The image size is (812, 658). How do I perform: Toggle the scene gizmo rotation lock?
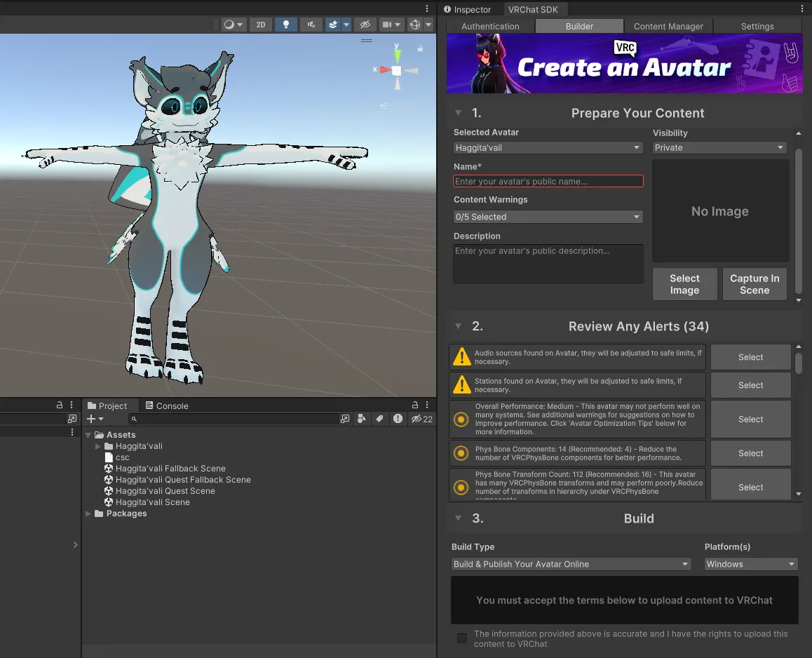[x=420, y=48]
